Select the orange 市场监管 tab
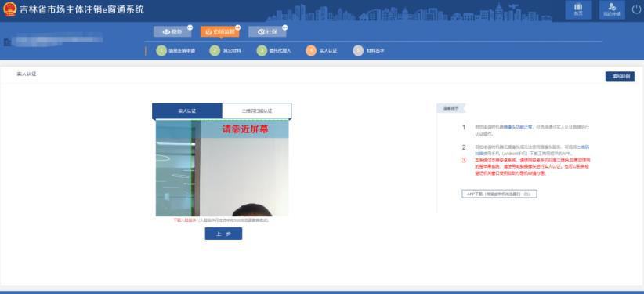Image resolution: width=644 pixels, height=294 pixels. click(x=219, y=31)
